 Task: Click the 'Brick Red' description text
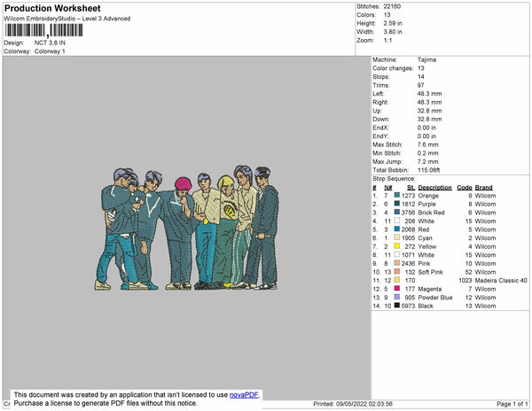pos(431,213)
